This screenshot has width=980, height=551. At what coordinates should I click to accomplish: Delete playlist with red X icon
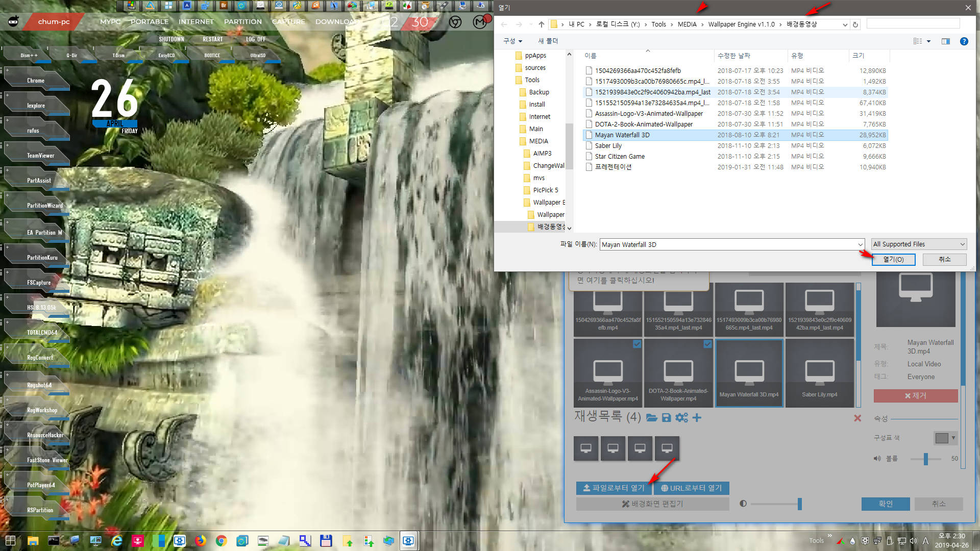[857, 418]
